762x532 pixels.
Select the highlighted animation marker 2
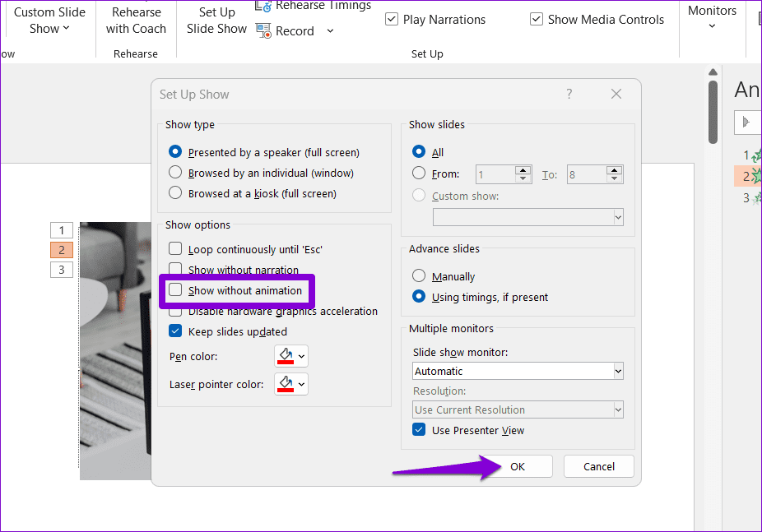62,250
